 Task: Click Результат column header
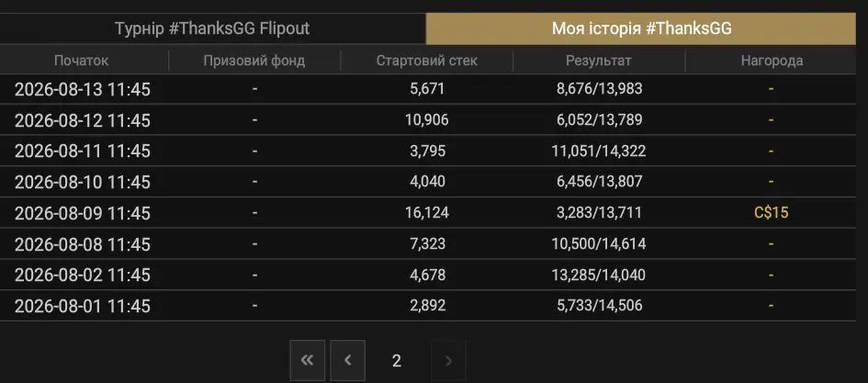(598, 61)
